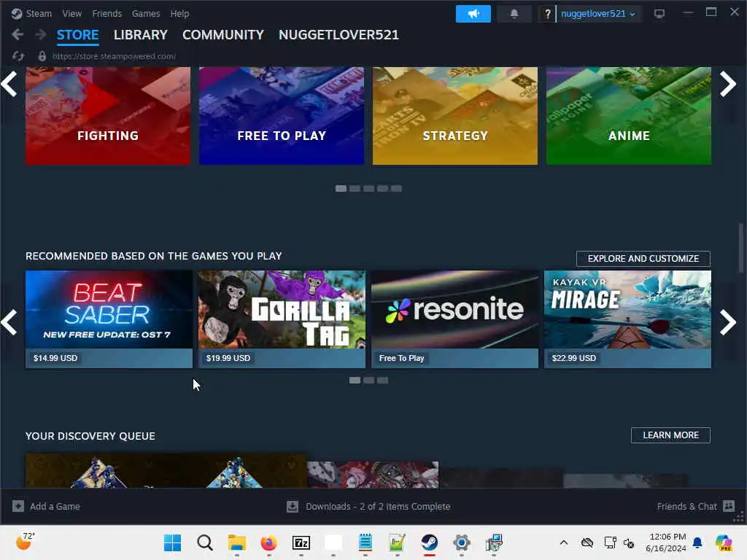Open the Friends & Chat icon
Viewport: 747px width, 560px height.
[729, 506]
